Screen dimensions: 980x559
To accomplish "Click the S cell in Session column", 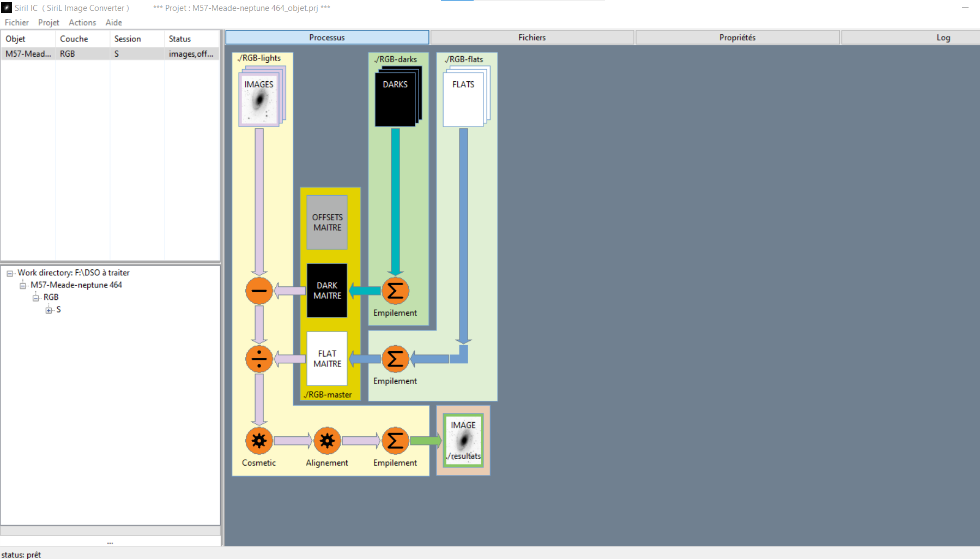I will 137,53.
